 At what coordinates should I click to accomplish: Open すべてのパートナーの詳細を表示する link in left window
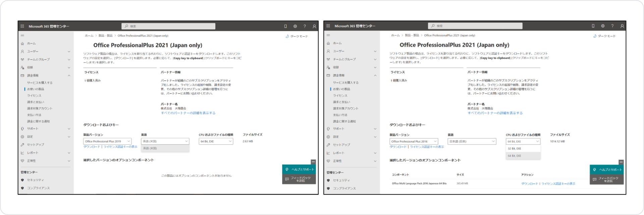click(x=188, y=113)
